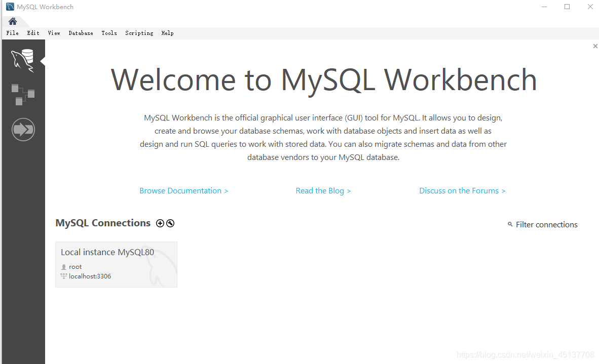Follow the Discuss on the Forums link
Viewport: 599px width, 364px height.
[462, 191]
